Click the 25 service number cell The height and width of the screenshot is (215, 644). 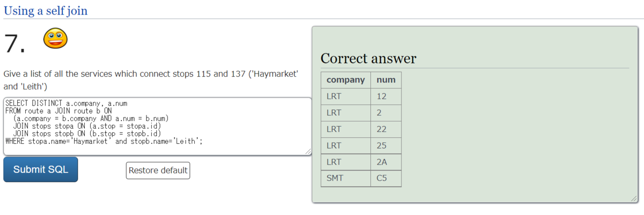386,145
